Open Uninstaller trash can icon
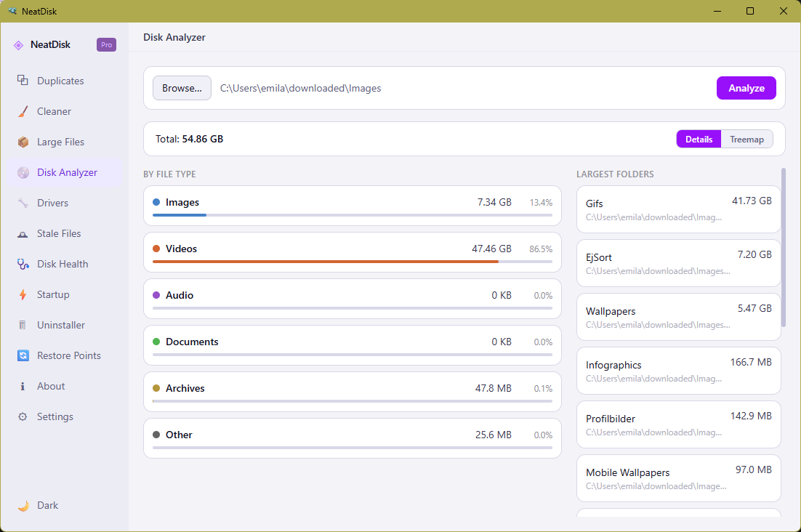The image size is (801, 532). coord(23,325)
